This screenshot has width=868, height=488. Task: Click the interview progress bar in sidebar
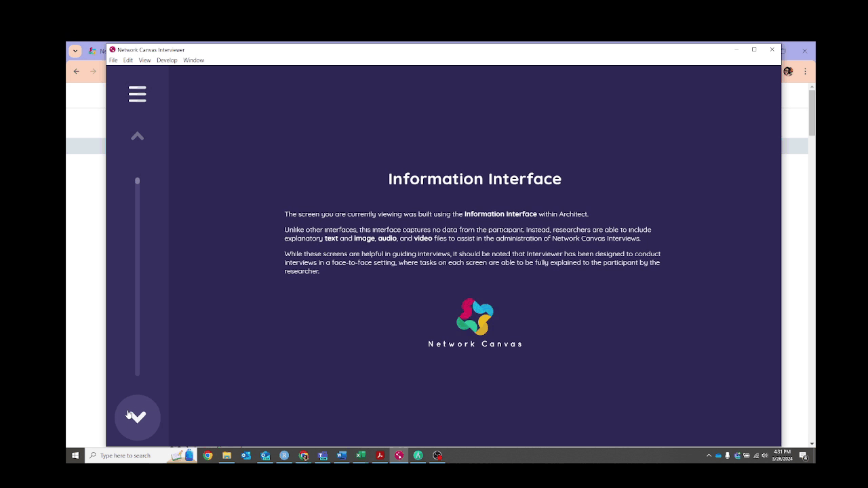(137, 277)
